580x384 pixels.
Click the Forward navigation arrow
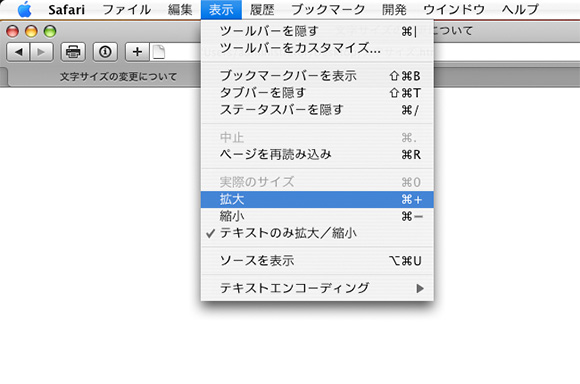(41, 52)
